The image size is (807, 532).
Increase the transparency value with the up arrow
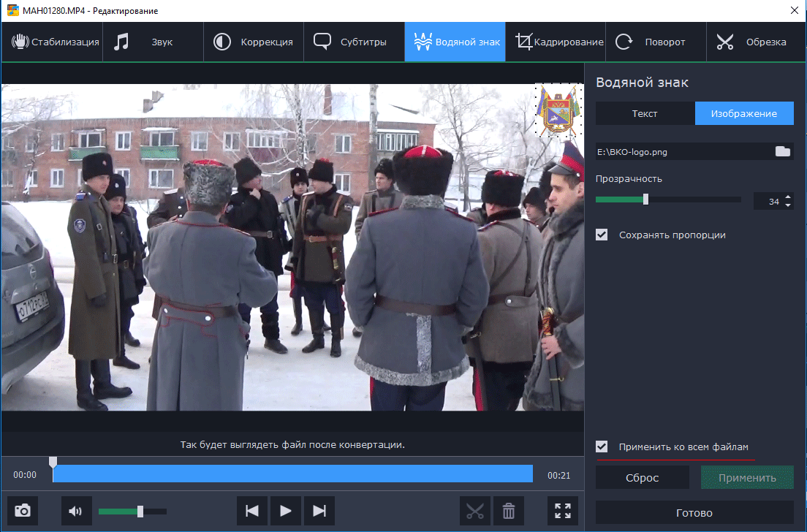point(787,198)
